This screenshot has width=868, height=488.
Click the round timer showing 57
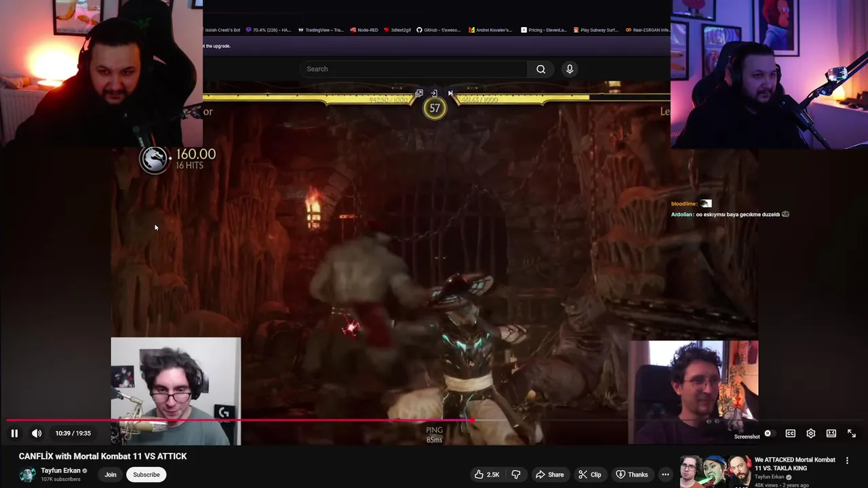435,108
